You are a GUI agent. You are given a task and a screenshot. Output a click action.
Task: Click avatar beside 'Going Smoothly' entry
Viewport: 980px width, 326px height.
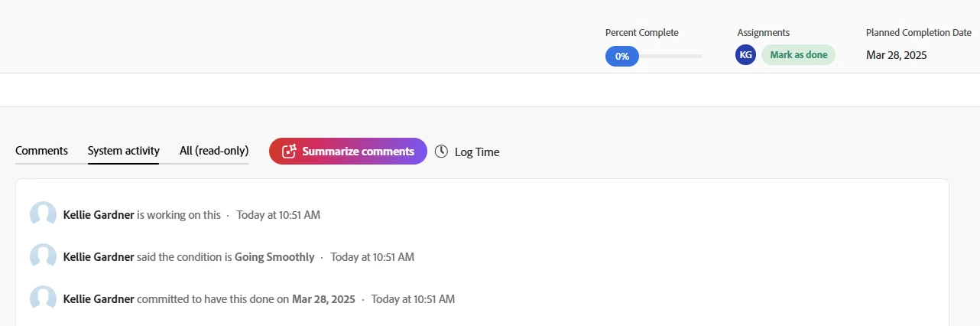click(x=43, y=257)
